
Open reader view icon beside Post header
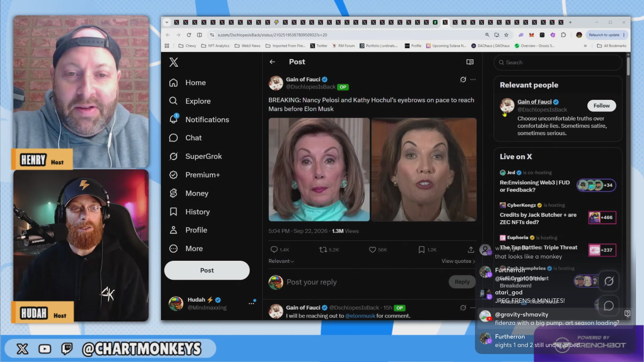point(470,62)
